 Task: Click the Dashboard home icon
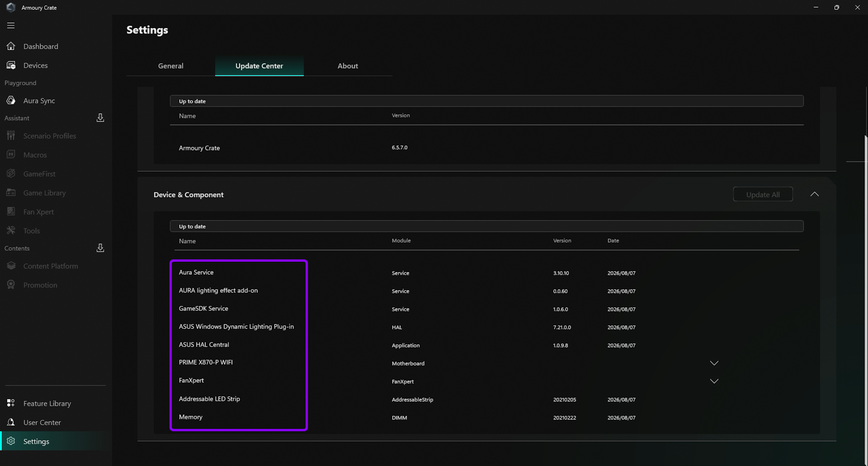[x=11, y=46]
